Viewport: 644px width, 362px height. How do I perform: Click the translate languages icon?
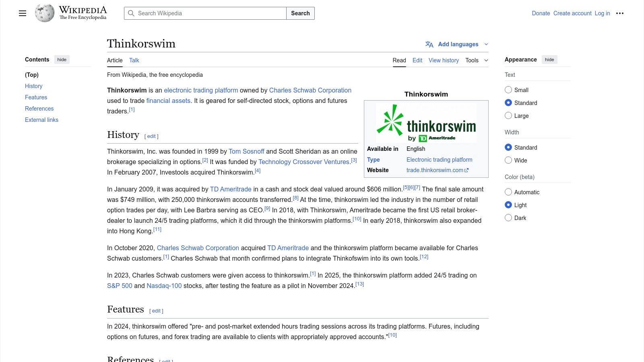tap(429, 44)
